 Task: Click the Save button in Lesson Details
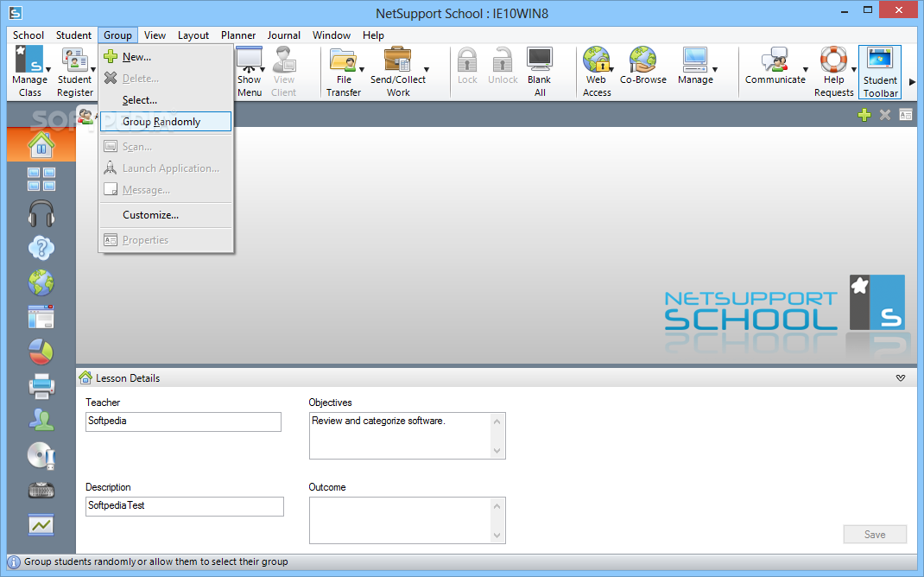pyautogui.click(x=875, y=535)
